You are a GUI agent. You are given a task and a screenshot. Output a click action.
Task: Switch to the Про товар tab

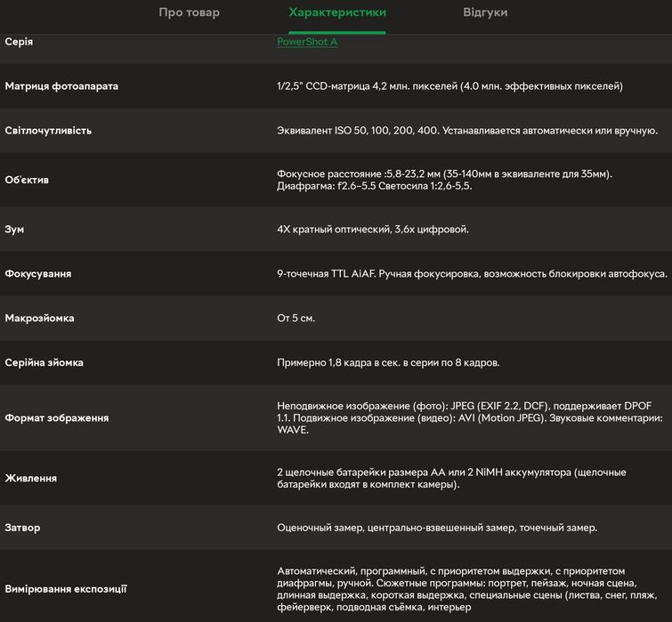pos(189,12)
